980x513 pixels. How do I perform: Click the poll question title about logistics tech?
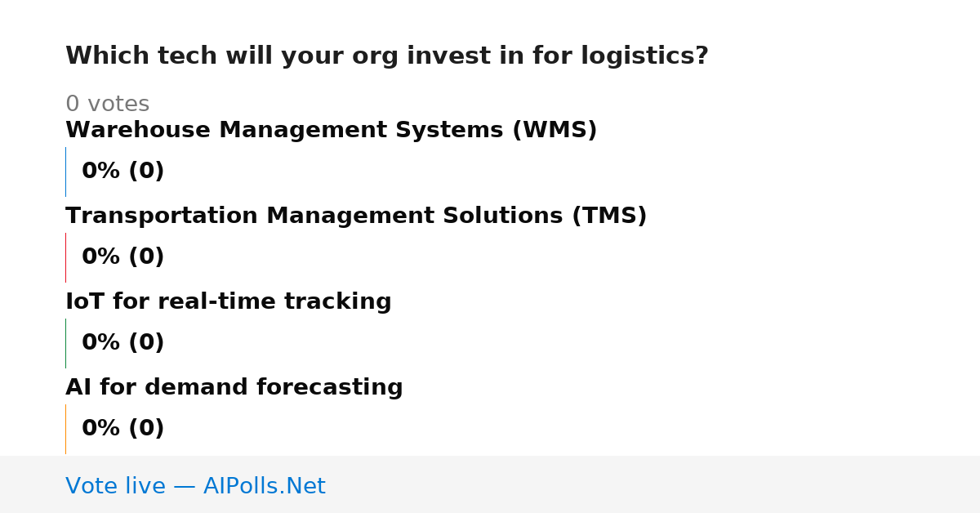pyautogui.click(x=387, y=56)
